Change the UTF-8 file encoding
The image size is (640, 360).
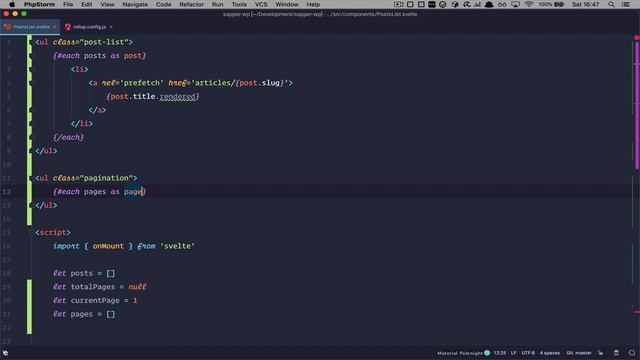click(x=528, y=353)
